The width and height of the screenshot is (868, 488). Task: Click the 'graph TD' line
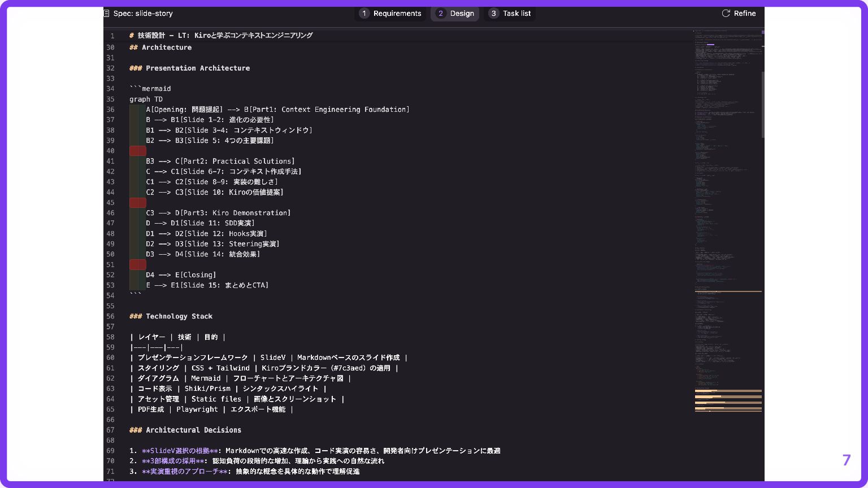coord(146,99)
